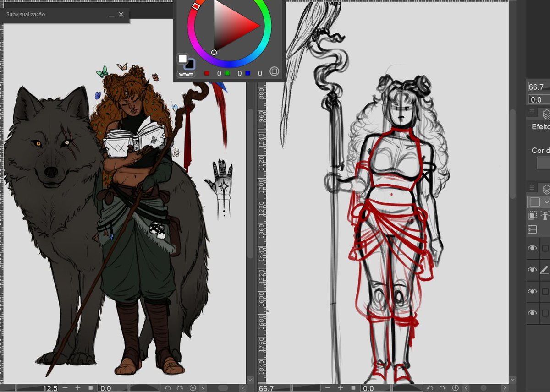Open the layer property panel menu
The image size is (550, 392).
532,113
